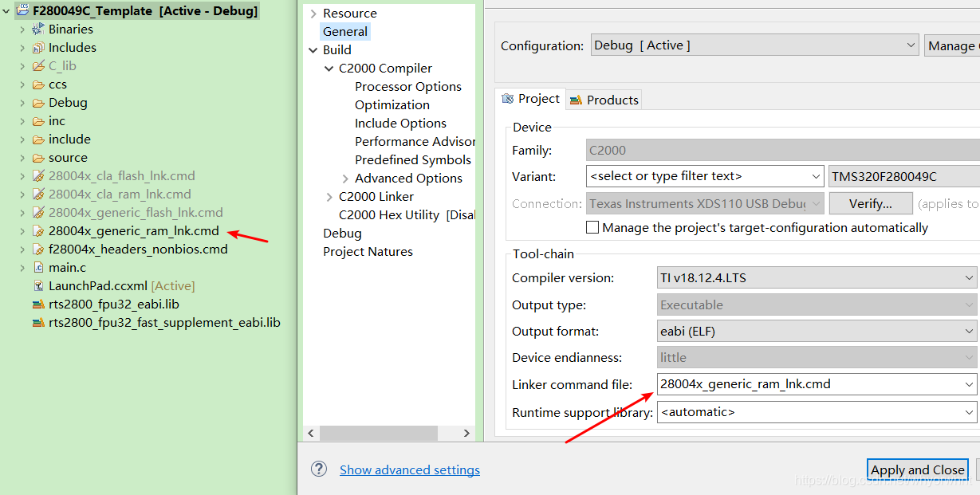
Task: Click the scroll left arrow under settings tree
Action: point(312,433)
